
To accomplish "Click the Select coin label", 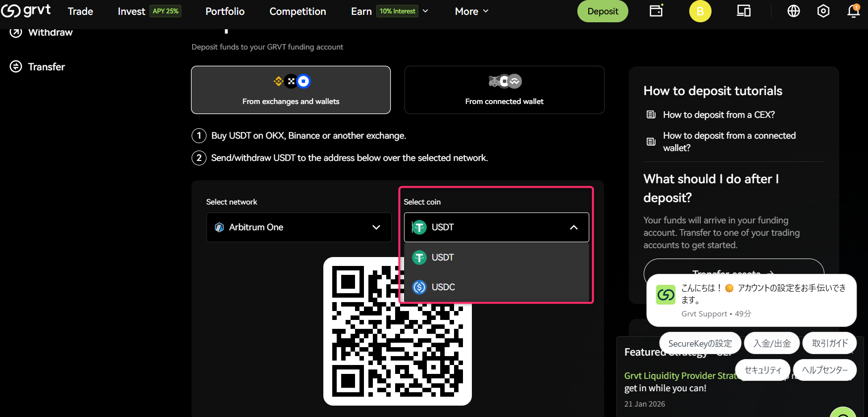I will (422, 202).
